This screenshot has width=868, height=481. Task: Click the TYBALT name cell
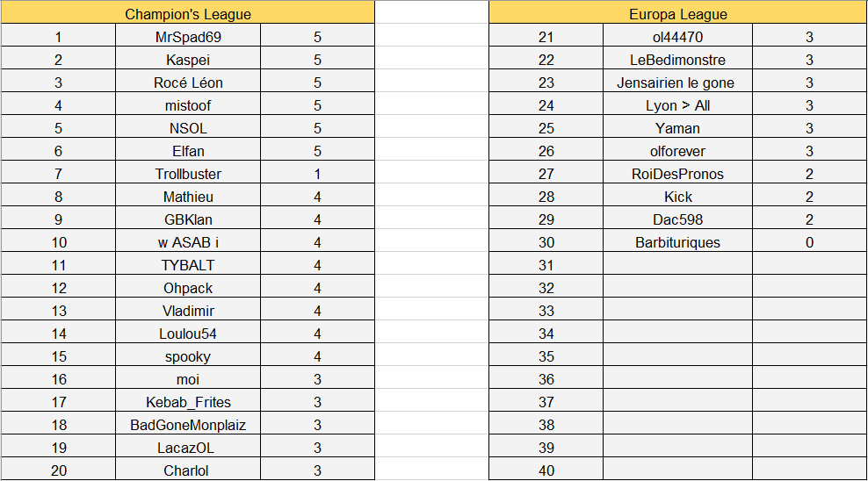[188, 263]
